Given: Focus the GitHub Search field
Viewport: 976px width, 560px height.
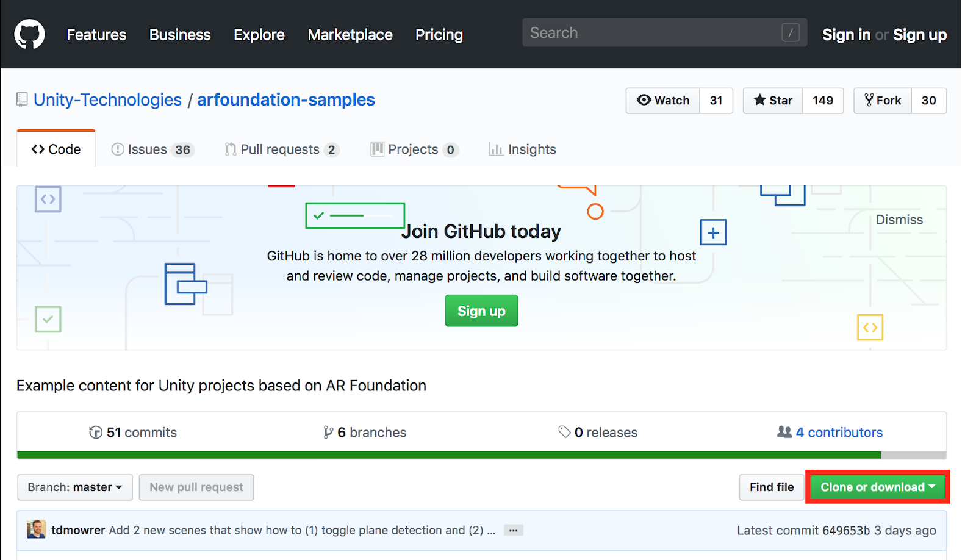Looking at the screenshot, I should [x=664, y=32].
